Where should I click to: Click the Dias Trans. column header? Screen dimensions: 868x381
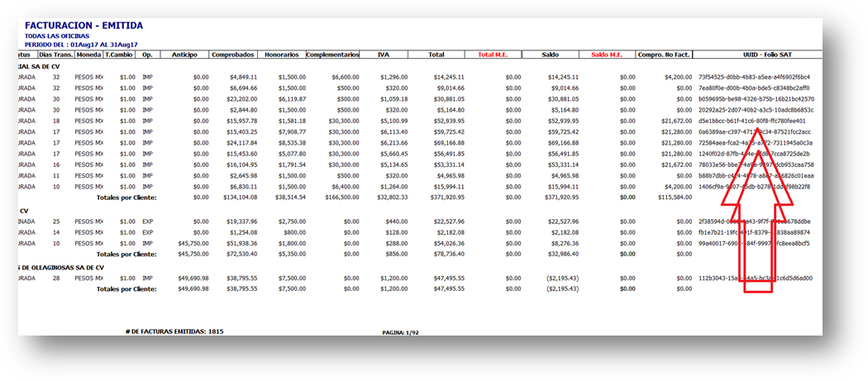56,55
